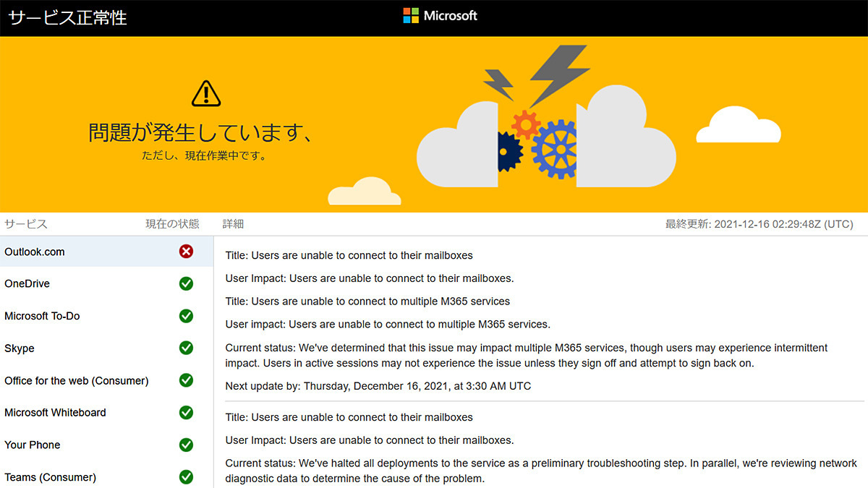The width and height of the screenshot is (868, 488).
Task: Click the Current status paragraph about halted deployments
Action: point(541,471)
